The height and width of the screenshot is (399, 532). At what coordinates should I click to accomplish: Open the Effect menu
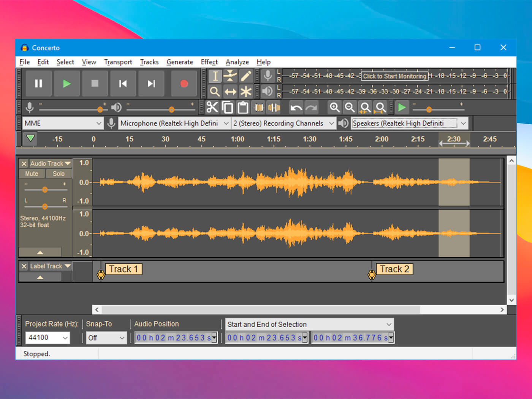209,62
